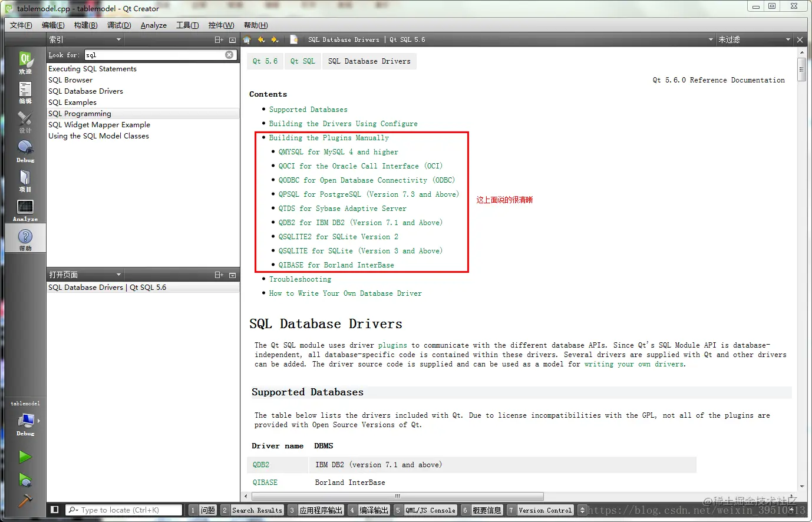Open 'writing your own drivers' link
The height and width of the screenshot is (522, 812).
point(635,364)
